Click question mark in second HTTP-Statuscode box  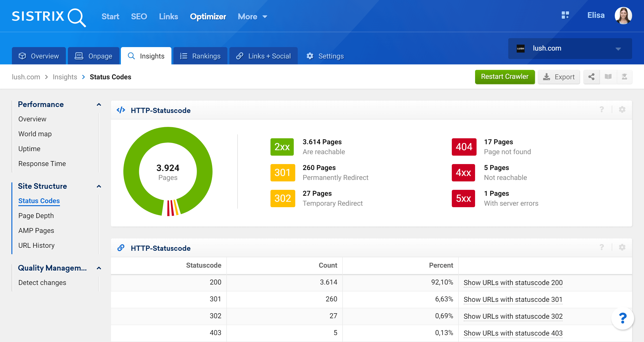tap(601, 247)
